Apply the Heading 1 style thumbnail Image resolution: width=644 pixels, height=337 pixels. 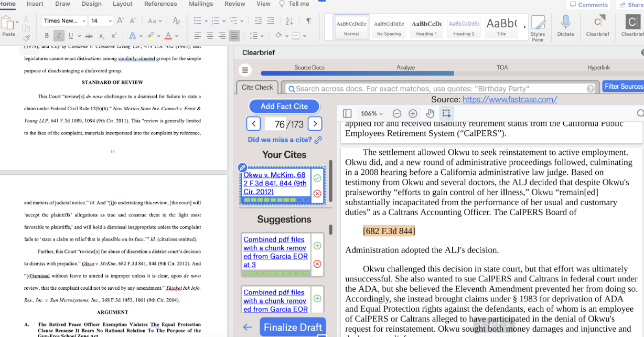(x=426, y=27)
